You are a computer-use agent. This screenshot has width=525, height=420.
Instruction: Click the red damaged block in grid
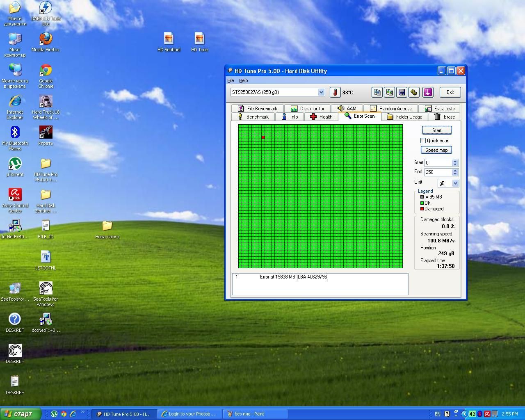point(263,137)
